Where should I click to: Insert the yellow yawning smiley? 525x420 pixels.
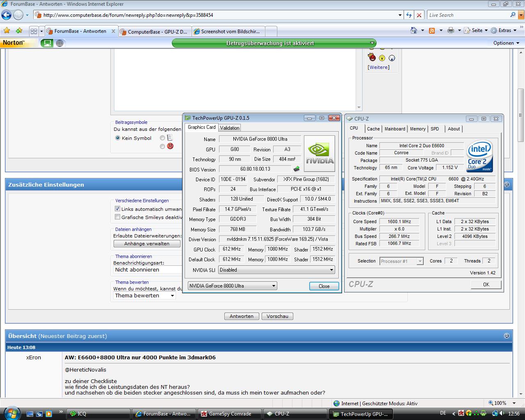click(x=382, y=58)
